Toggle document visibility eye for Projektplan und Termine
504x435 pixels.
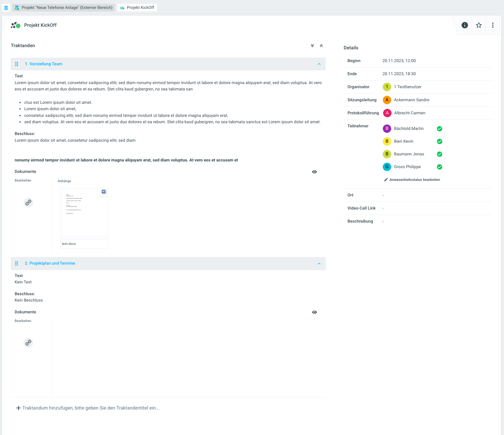pos(314,312)
